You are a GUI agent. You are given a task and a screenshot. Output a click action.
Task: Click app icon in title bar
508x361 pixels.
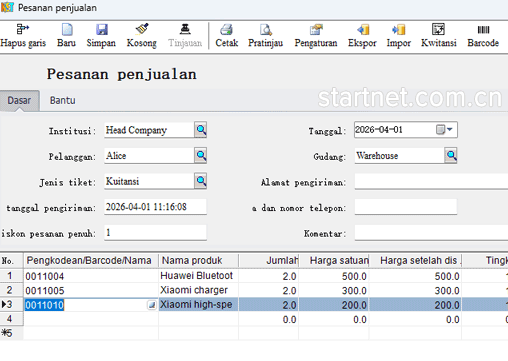coord(7,7)
